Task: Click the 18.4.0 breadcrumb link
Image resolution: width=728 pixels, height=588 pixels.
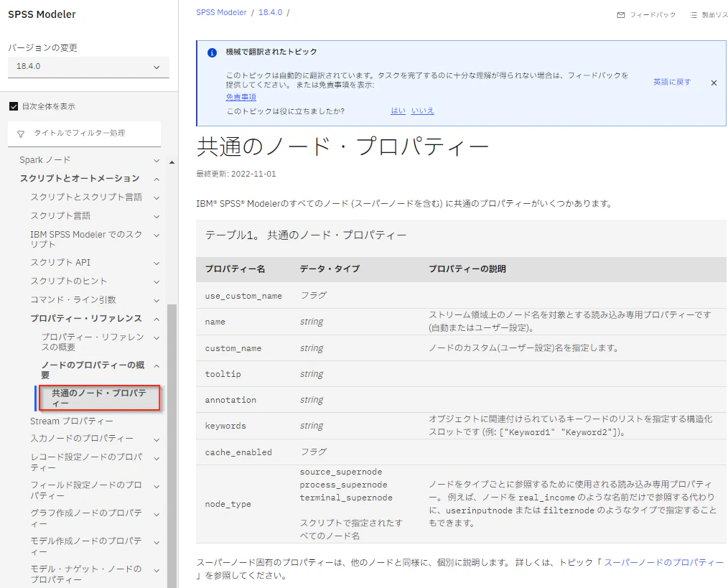Action: point(270,12)
